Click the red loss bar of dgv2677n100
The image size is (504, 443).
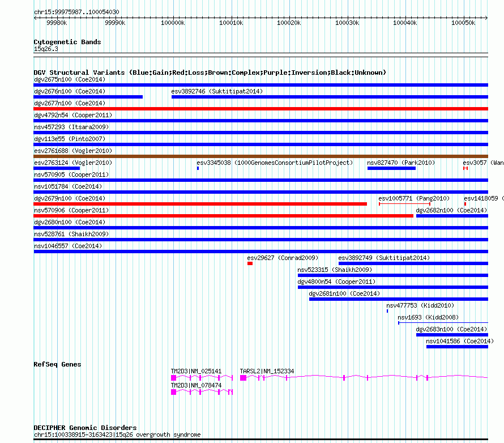tap(260, 109)
